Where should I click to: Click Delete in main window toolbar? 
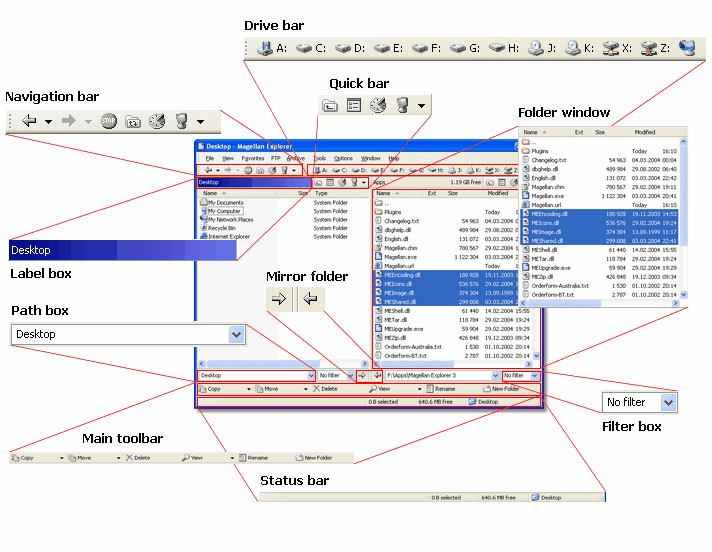pos(325,389)
